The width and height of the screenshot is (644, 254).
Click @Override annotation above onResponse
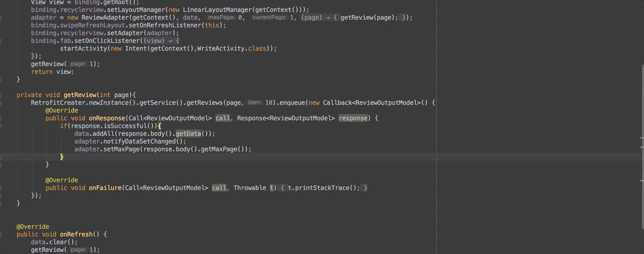point(62,110)
